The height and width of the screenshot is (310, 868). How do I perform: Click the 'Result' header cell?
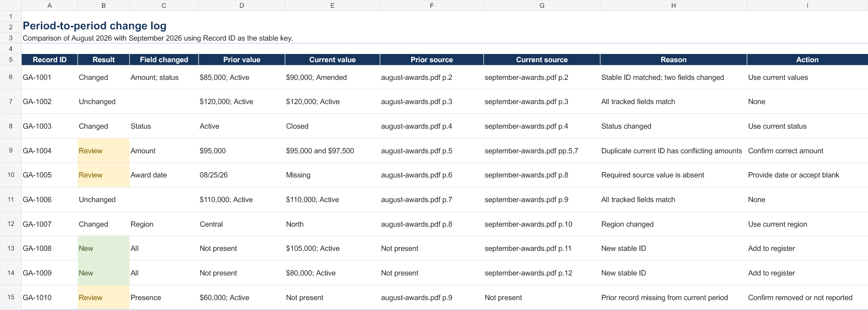(104, 60)
